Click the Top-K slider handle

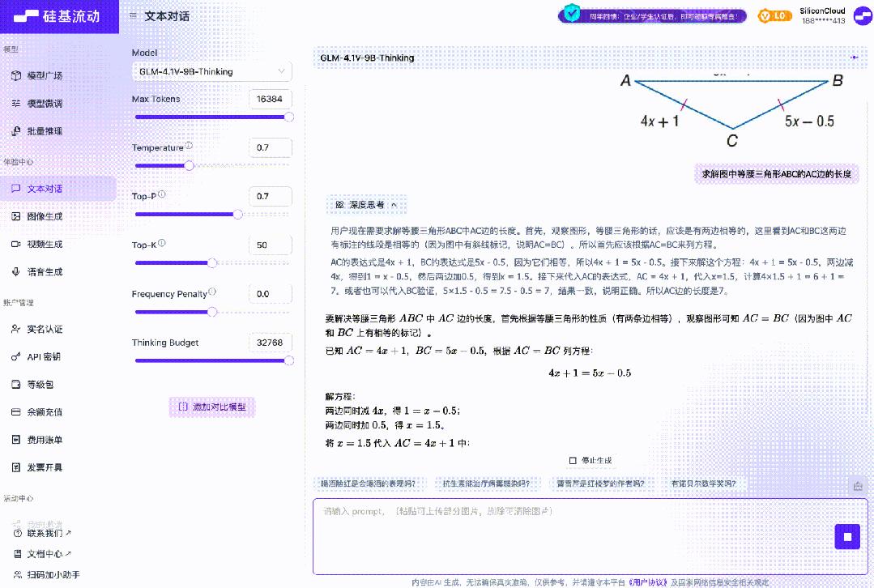pos(211,263)
